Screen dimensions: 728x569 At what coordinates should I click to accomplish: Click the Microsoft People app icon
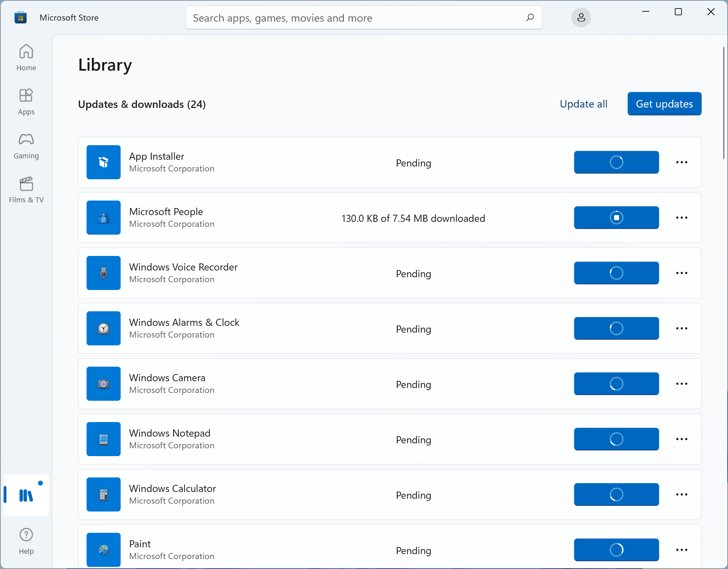click(x=104, y=218)
